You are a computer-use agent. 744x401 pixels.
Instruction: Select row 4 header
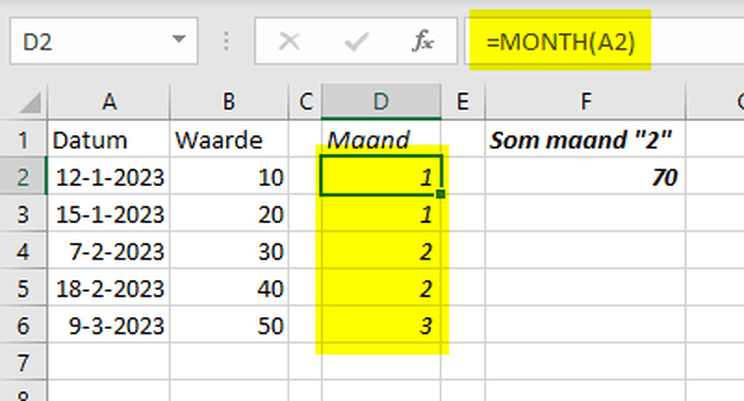click(24, 251)
